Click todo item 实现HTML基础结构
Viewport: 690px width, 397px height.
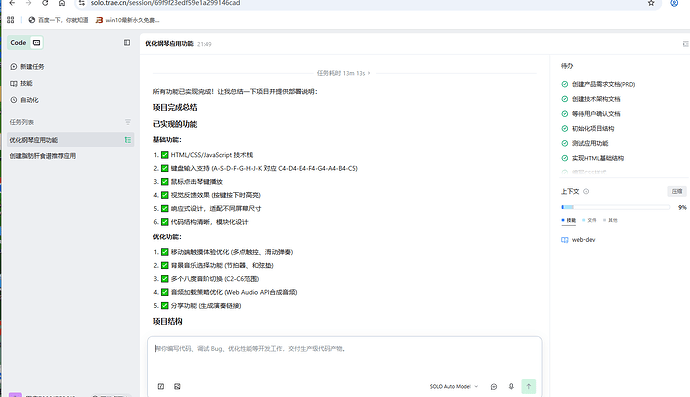click(x=598, y=158)
